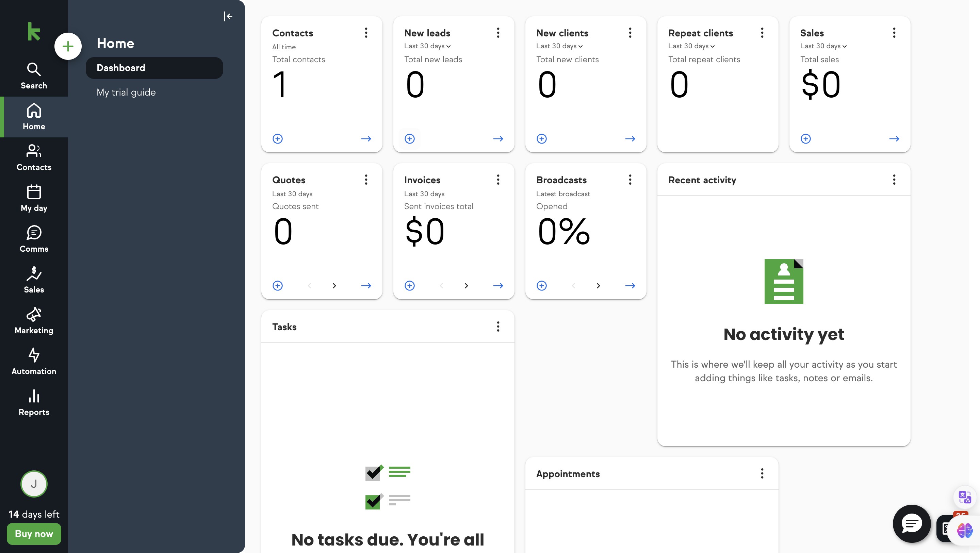Open the My day calendar view

pos(34,198)
